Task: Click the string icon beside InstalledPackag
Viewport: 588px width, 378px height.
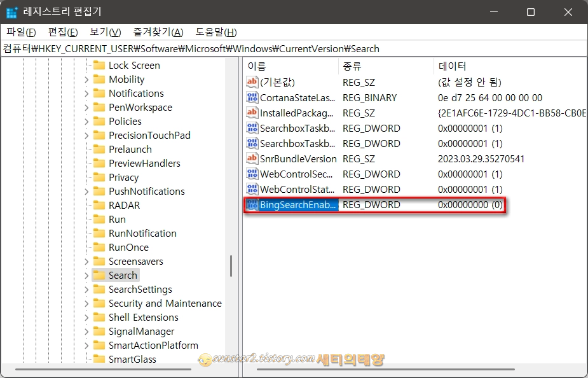Action: 250,113
